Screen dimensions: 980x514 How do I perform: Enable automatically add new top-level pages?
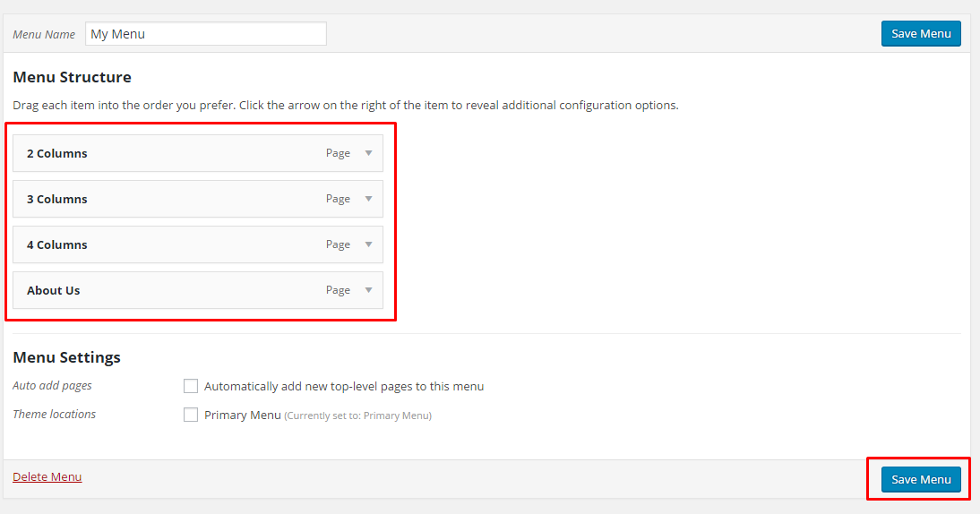click(x=191, y=386)
